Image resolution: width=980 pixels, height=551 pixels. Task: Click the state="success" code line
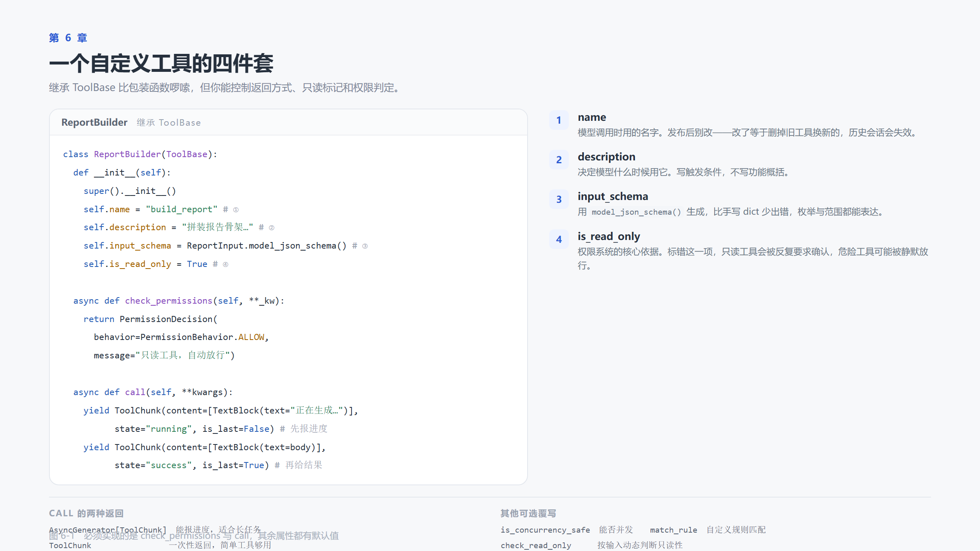pyautogui.click(x=218, y=465)
